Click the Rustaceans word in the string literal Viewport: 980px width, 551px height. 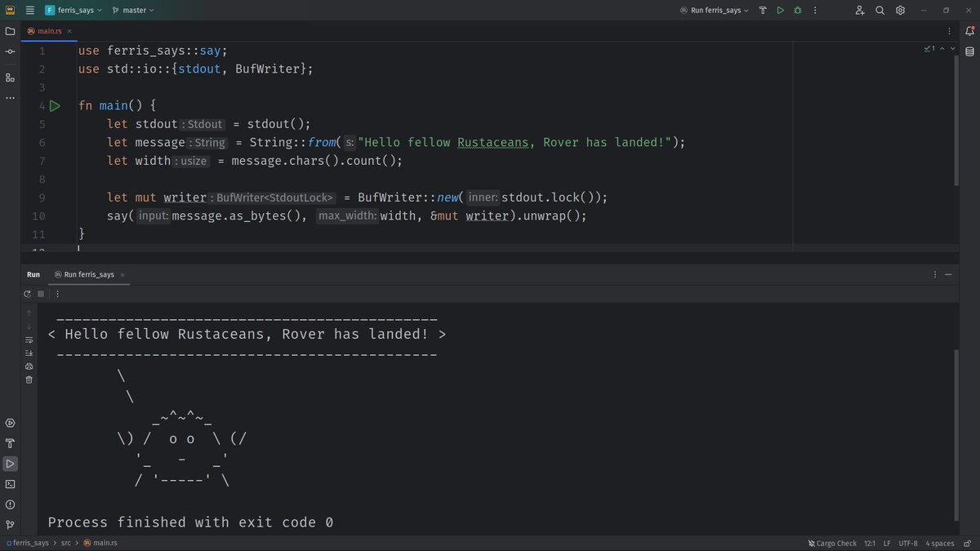click(493, 142)
